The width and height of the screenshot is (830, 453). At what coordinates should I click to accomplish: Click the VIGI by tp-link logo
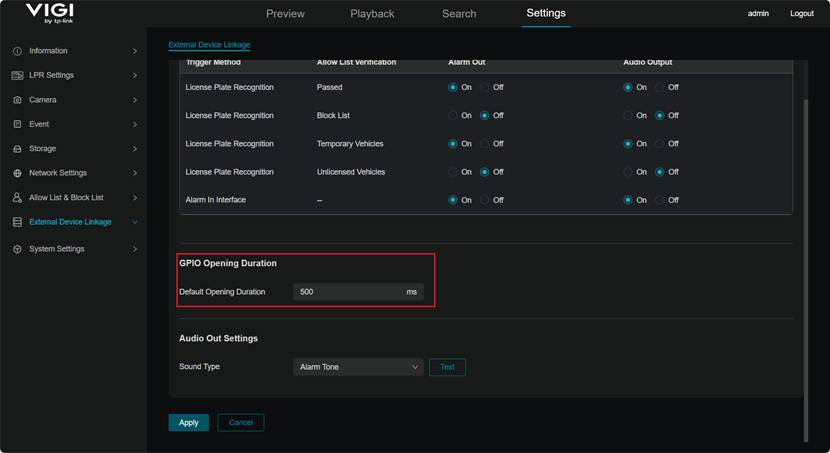pyautogui.click(x=50, y=13)
